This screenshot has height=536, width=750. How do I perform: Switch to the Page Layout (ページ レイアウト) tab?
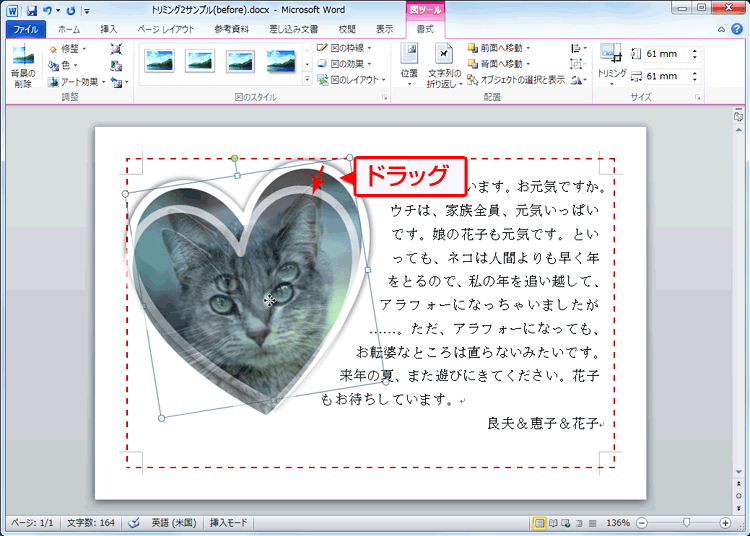pos(166,29)
